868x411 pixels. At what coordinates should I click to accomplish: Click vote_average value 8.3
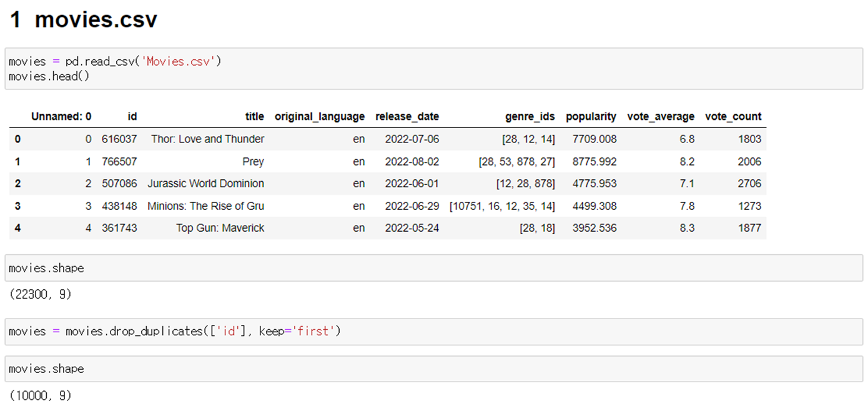click(x=687, y=228)
